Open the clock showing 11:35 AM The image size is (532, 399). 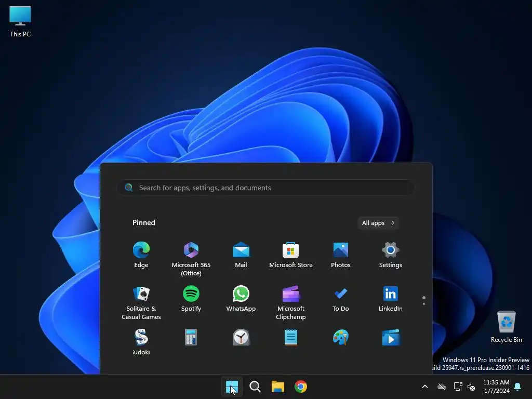pyautogui.click(x=496, y=387)
